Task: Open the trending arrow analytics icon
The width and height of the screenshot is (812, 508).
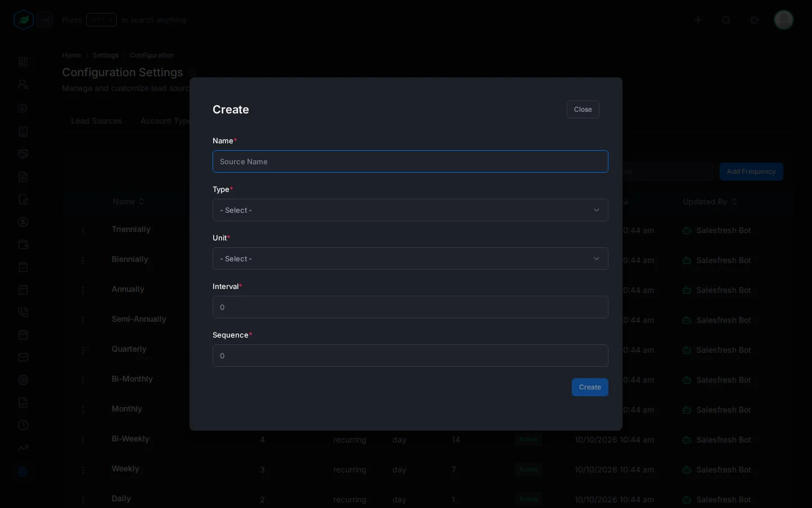Action: 23,448
